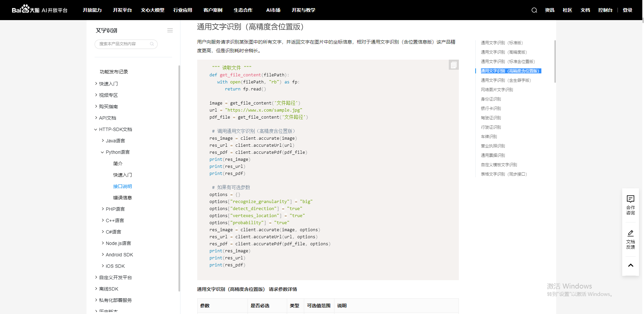Open the AI市场 menu
The height and width of the screenshot is (314, 644).
[x=273, y=10]
